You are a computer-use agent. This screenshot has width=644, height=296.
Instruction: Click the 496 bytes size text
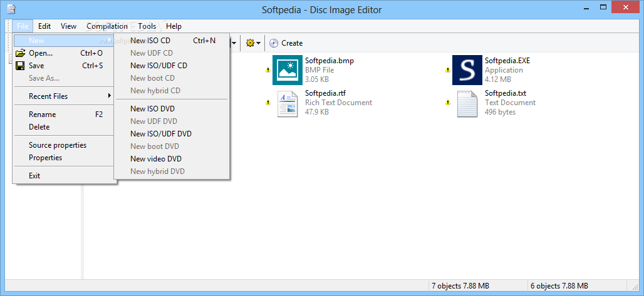(500, 112)
